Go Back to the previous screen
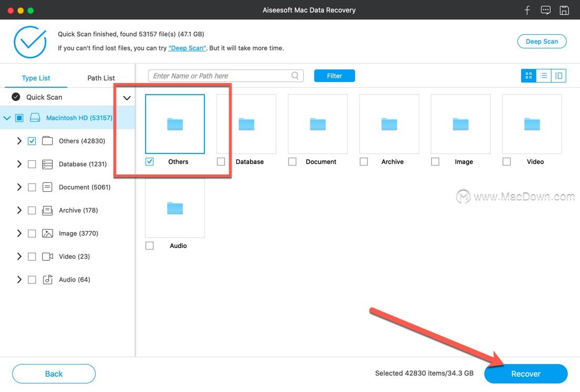The height and width of the screenshot is (392, 580). click(54, 374)
